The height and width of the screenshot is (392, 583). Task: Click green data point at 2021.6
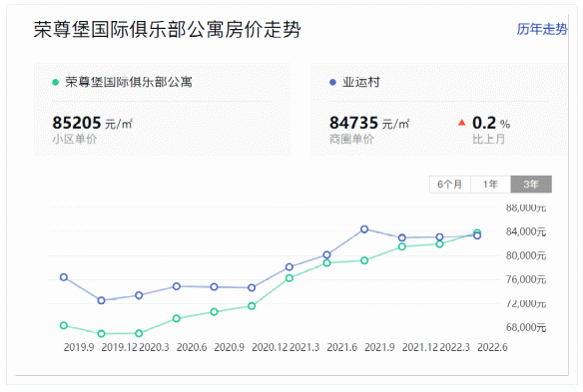pos(326,263)
